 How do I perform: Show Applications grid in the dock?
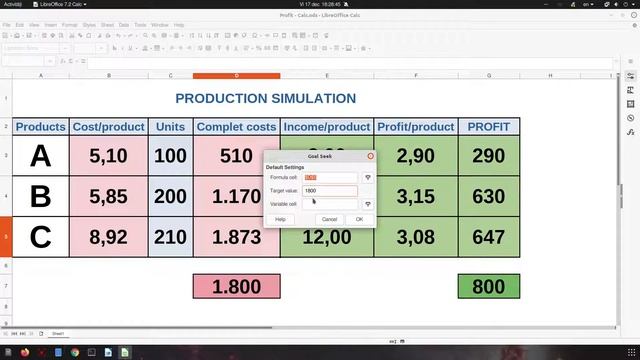(x=631, y=352)
